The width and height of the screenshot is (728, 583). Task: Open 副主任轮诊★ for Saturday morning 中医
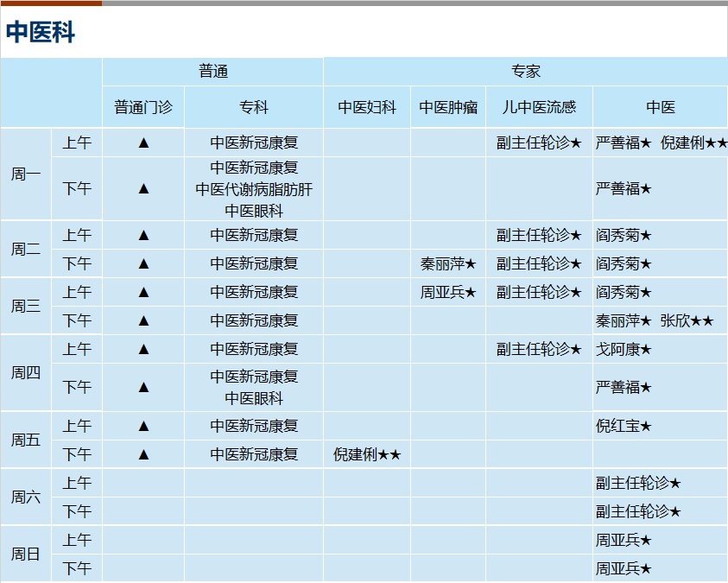[x=638, y=483]
